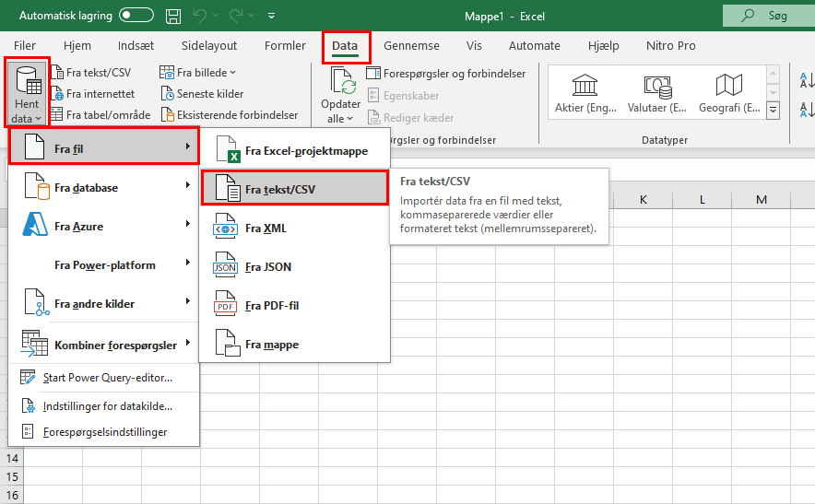Screen dimensions: 815x504
Task: Open Seneste kilder in ribbon
Action: (x=203, y=94)
